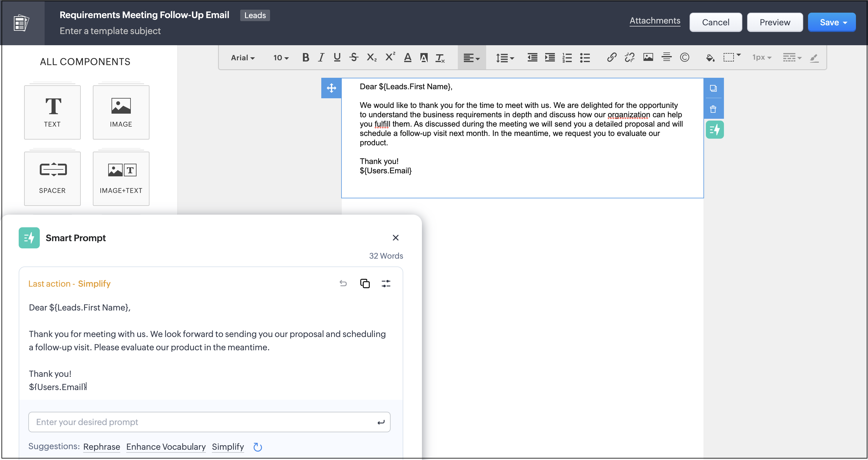The image size is (868, 460).
Task: Click the Preview button
Action: point(774,23)
